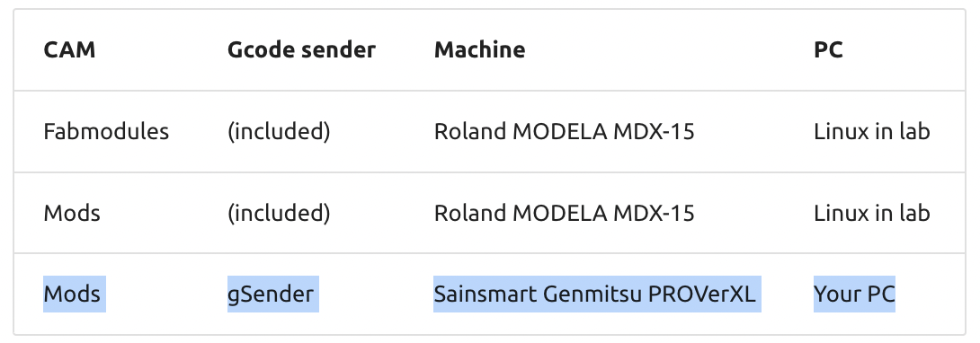This screenshot has height=343, width=980.
Task: Click the PC column header
Action: (828, 49)
